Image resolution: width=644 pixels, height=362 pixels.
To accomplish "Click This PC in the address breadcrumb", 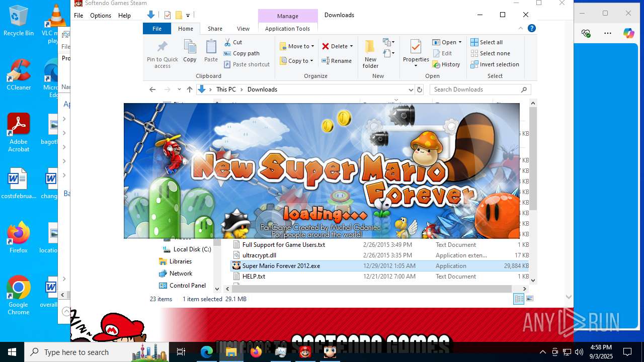I will click(226, 89).
